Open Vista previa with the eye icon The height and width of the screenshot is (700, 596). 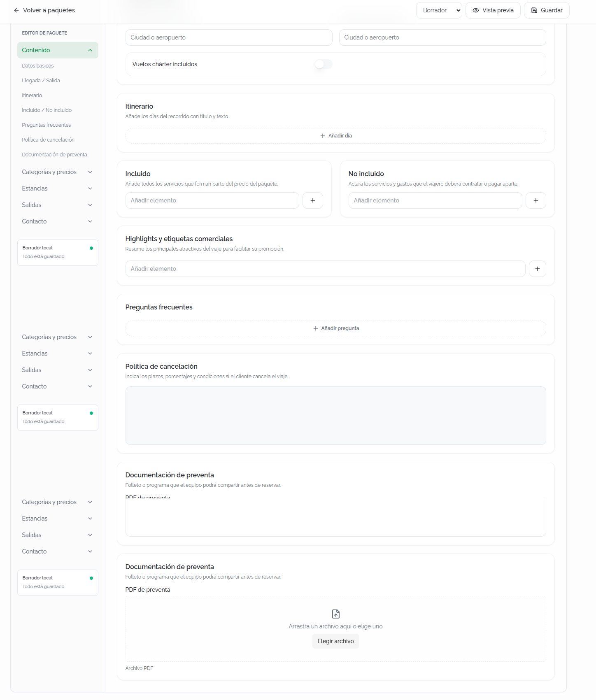point(493,10)
